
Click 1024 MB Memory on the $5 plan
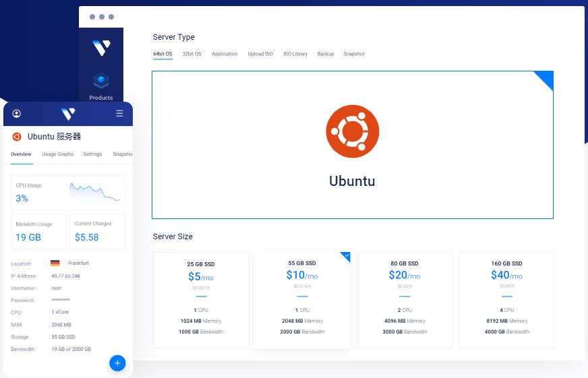[201, 321]
